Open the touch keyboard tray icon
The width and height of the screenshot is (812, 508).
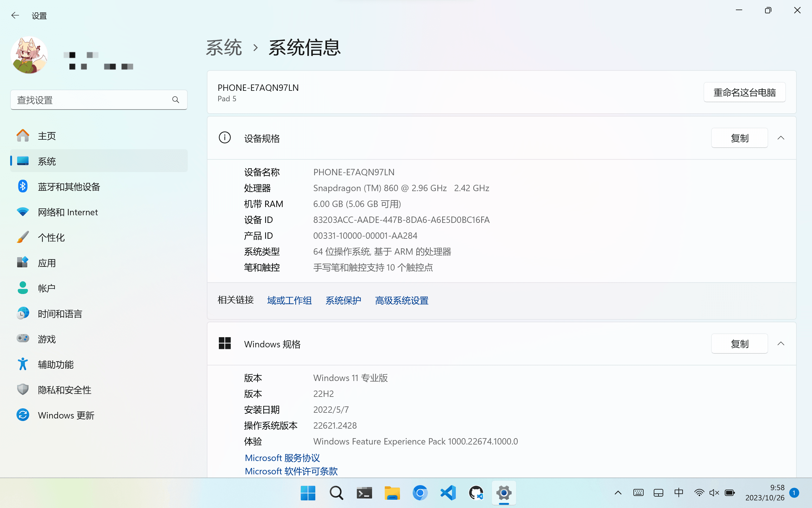[x=638, y=493]
